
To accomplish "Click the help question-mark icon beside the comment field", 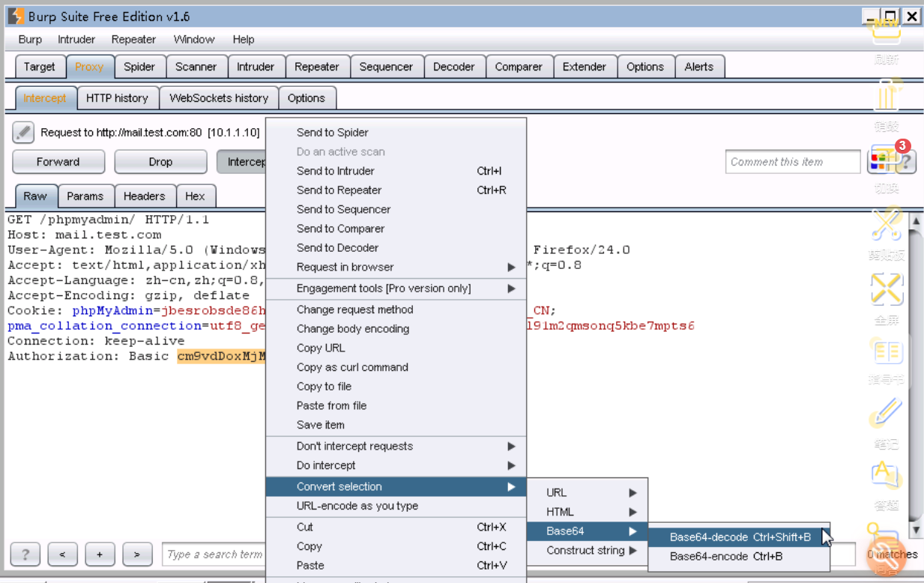I will (905, 161).
